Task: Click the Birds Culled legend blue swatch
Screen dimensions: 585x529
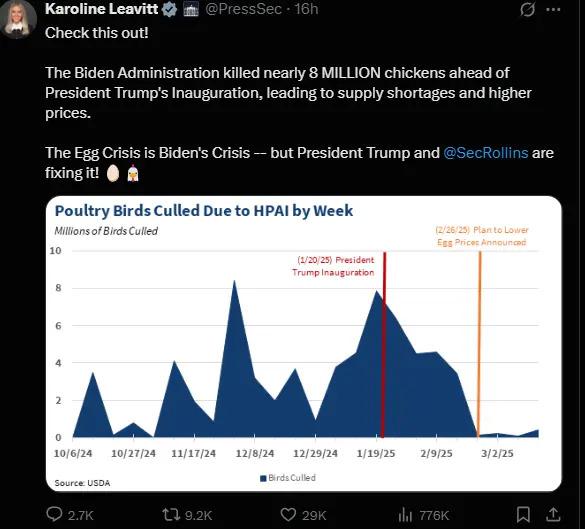Action: (263, 478)
